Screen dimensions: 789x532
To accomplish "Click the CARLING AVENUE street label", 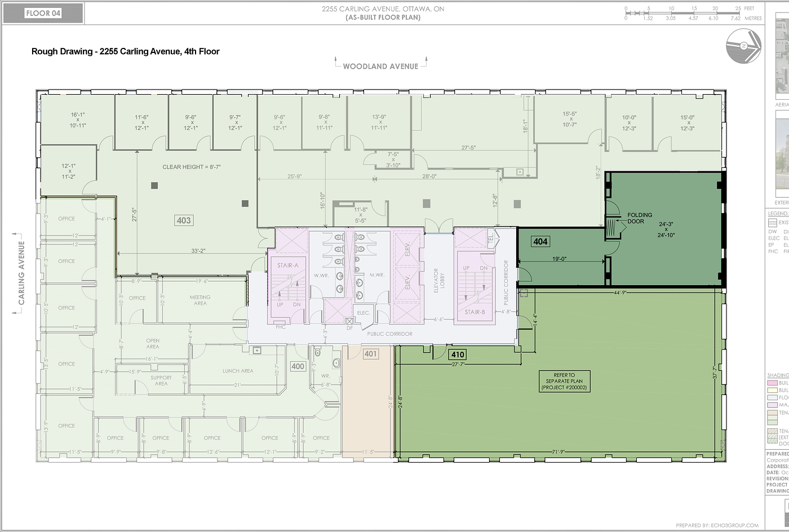I will [21, 273].
